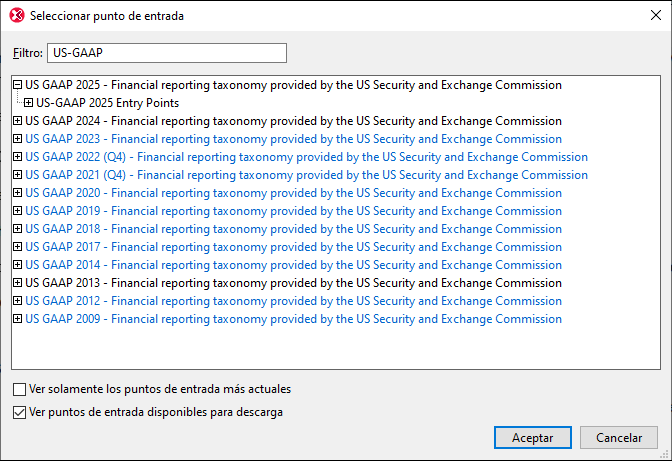Image resolution: width=672 pixels, height=461 pixels.
Task: Expand US-GAAP 2025 Entry Points node
Action: 29,103
